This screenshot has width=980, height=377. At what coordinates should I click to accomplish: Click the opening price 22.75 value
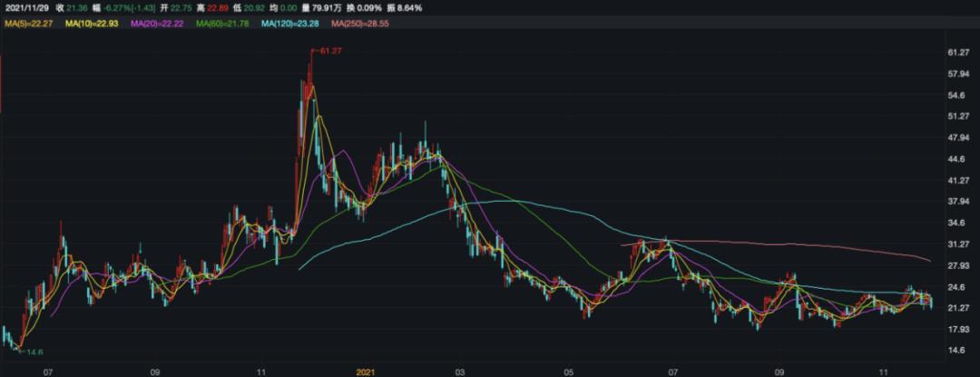pos(181,8)
